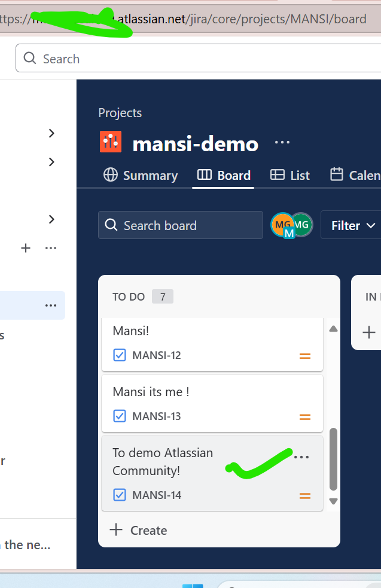Click the Projects breadcrumb link

[120, 113]
